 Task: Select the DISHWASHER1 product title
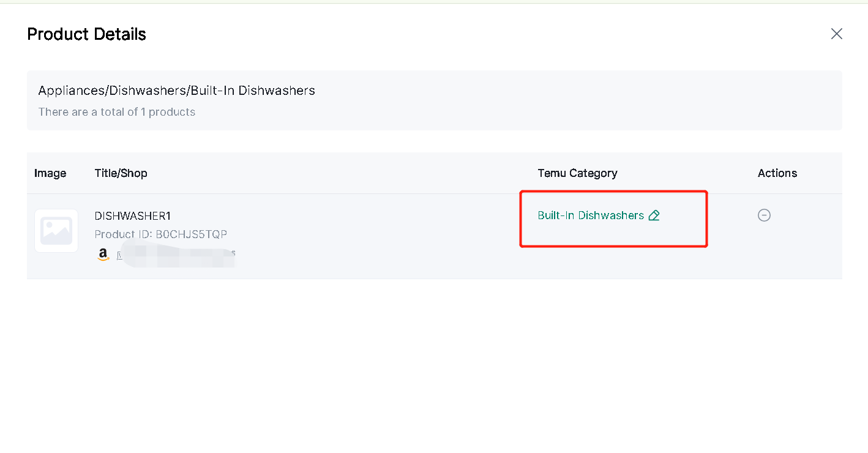coord(133,215)
